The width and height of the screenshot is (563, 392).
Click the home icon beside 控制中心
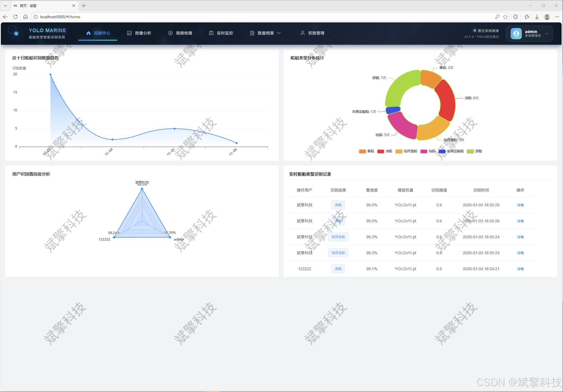[x=89, y=33]
